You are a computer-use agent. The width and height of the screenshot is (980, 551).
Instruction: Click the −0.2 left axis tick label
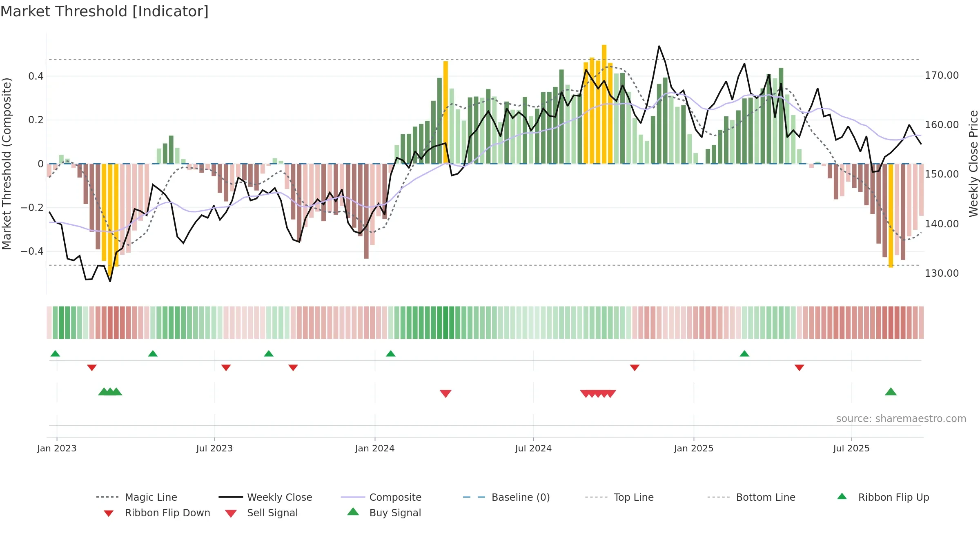[32, 208]
